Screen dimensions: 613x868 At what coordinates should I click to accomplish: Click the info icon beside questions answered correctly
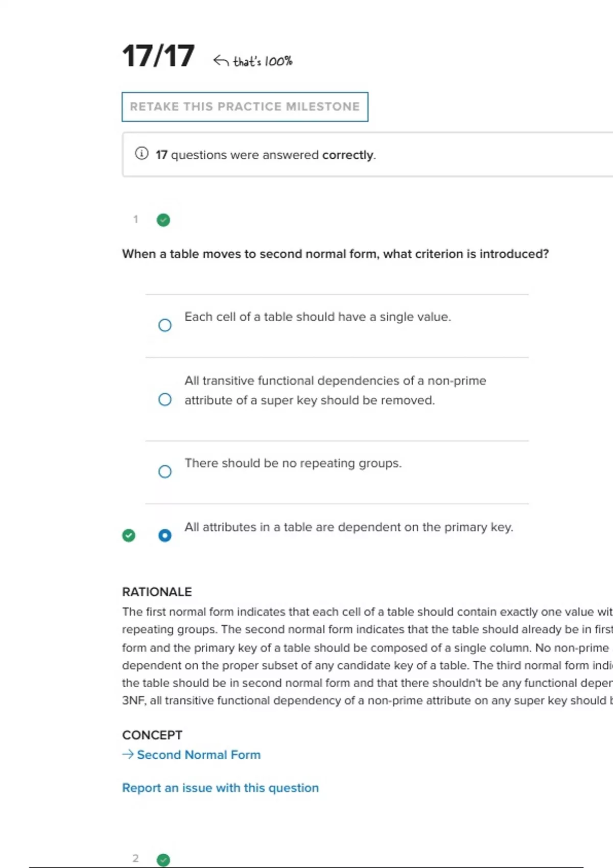point(142,154)
